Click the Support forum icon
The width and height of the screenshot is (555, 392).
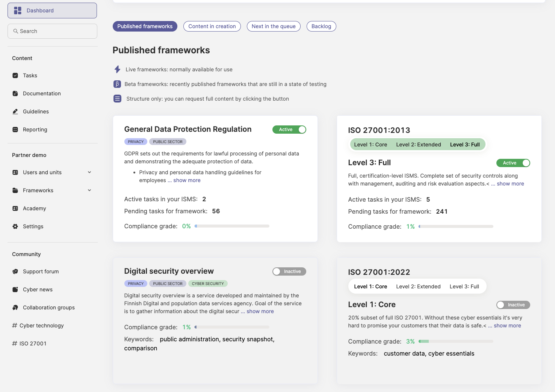pos(15,271)
